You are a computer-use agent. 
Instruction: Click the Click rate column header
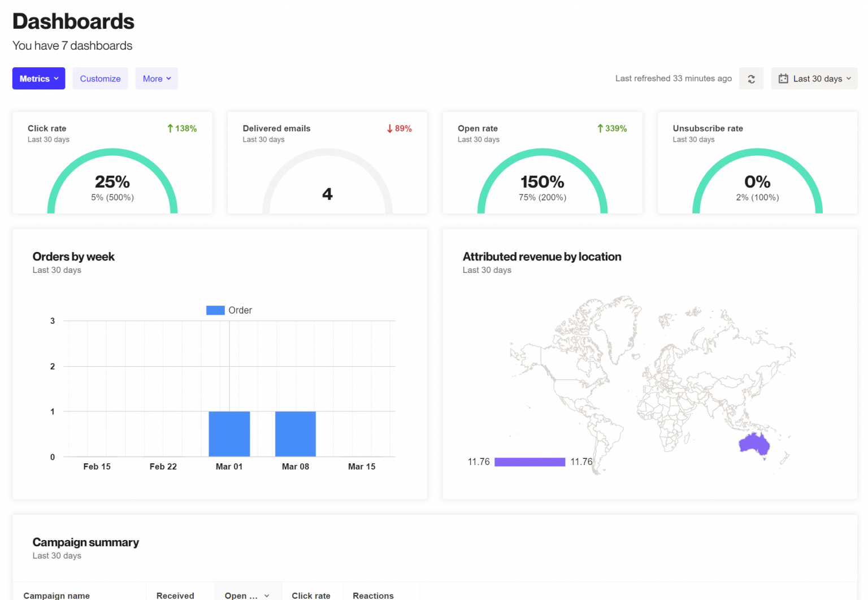(x=311, y=595)
